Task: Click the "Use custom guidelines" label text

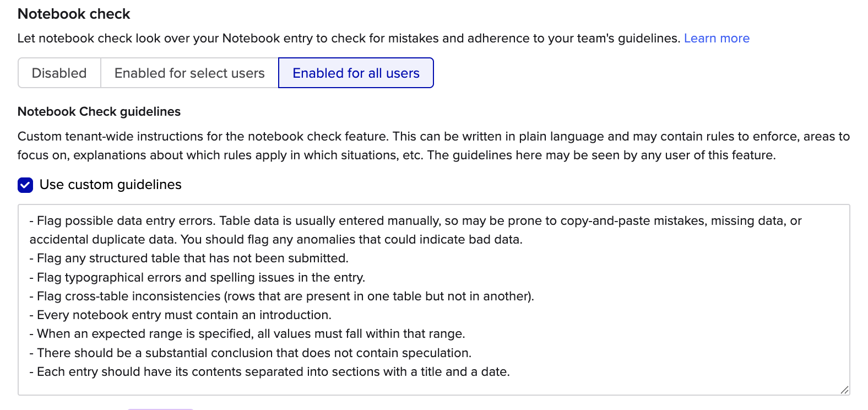Action: click(110, 185)
